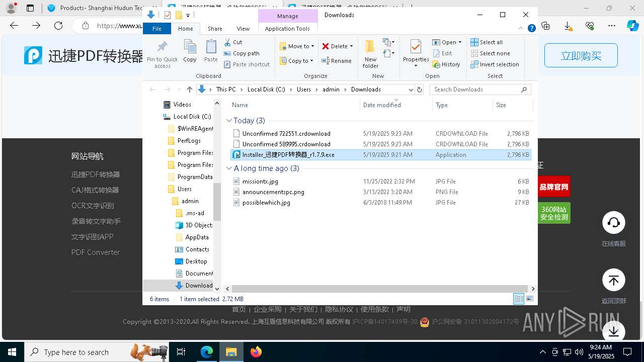The image size is (644, 362).
Task: Collapse the Today (3) group
Action: [x=229, y=121]
